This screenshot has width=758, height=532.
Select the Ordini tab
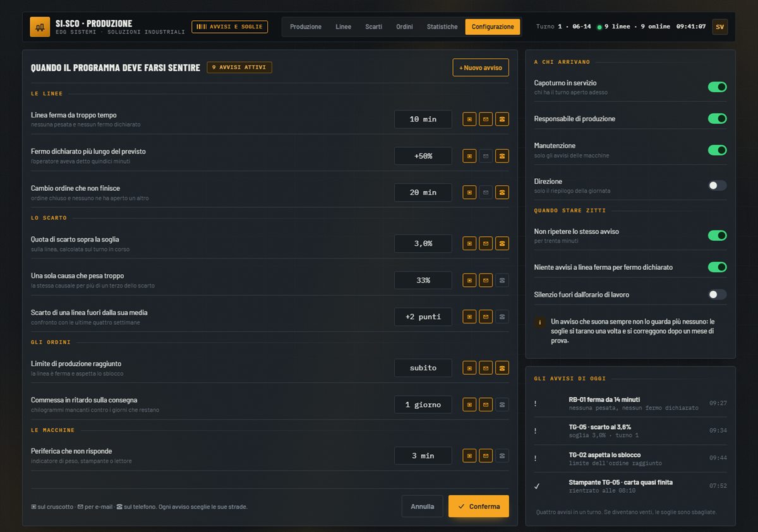(x=404, y=27)
